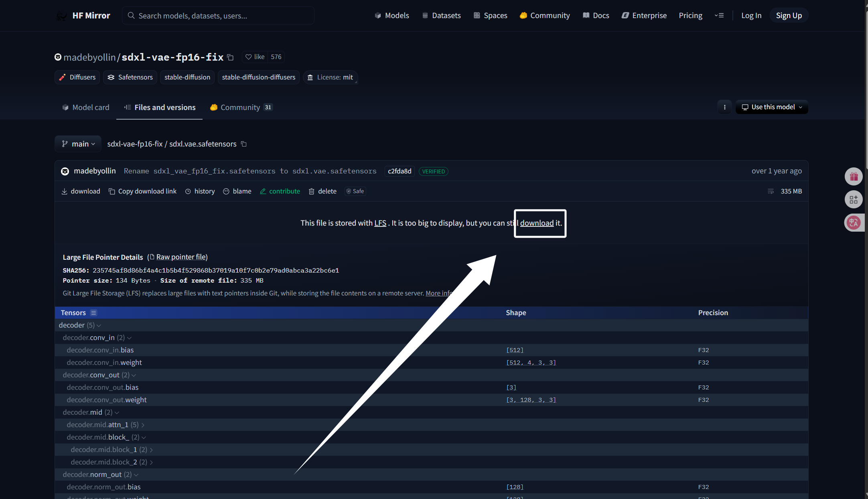Collapse decoder.conv_in (2) group

pyautogui.click(x=97, y=338)
